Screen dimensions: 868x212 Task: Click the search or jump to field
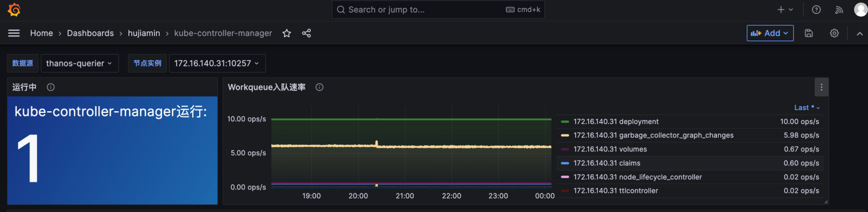[438, 10]
